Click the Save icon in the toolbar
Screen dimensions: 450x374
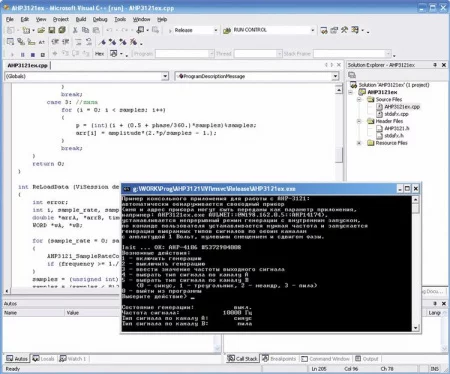(x=51, y=30)
